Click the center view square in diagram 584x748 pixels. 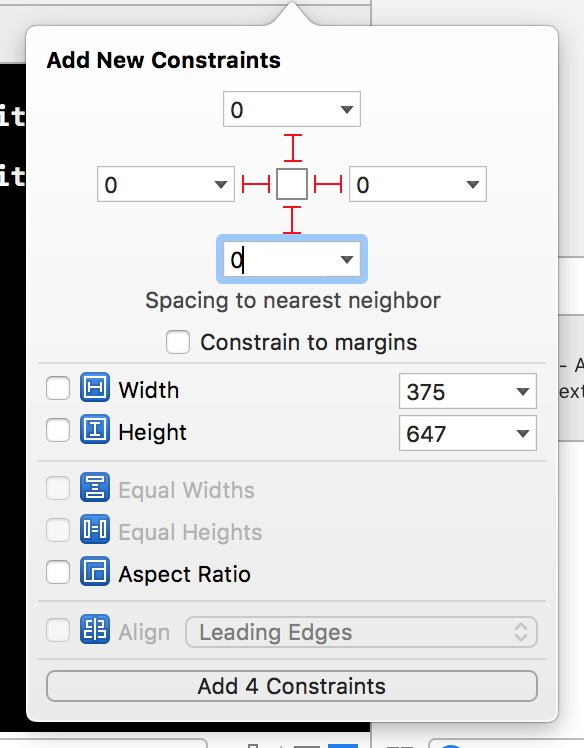(292, 184)
